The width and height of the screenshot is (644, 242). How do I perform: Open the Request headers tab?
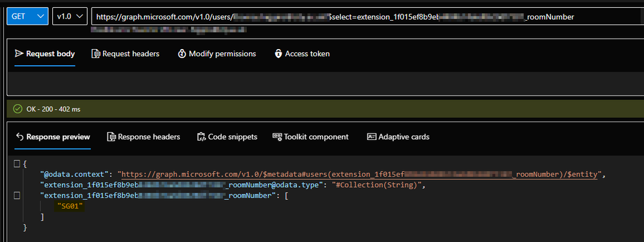[125, 54]
